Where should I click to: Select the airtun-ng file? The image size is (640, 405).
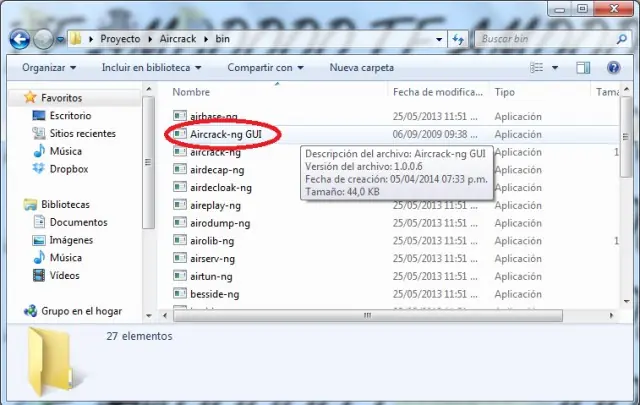[x=211, y=277]
